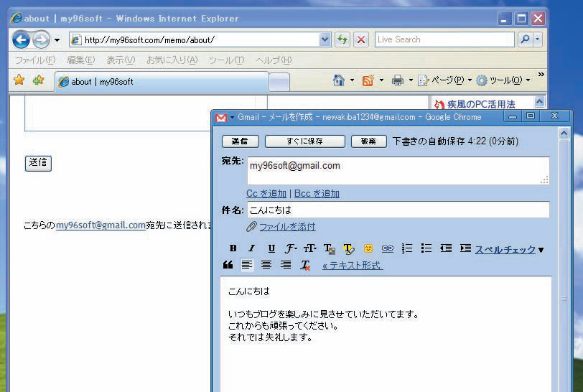Toggle bold formatting in Gmail
Image resolution: width=583 pixels, height=392 pixels.
(233, 248)
